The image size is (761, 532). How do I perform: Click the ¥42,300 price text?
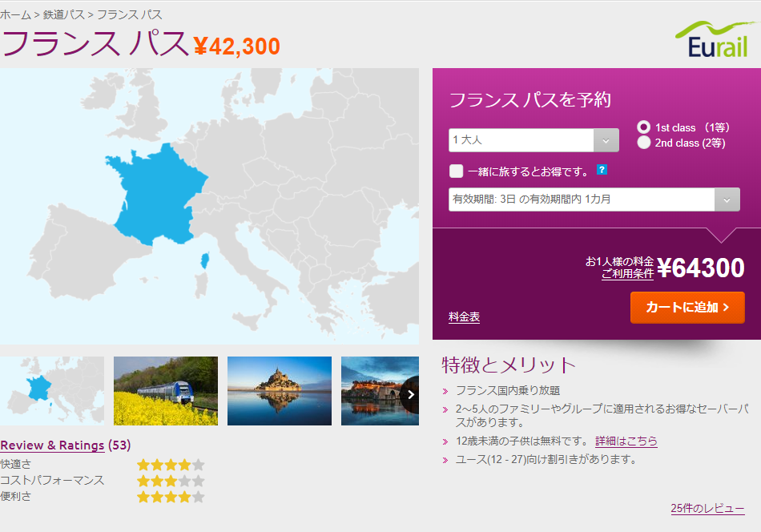point(237,47)
